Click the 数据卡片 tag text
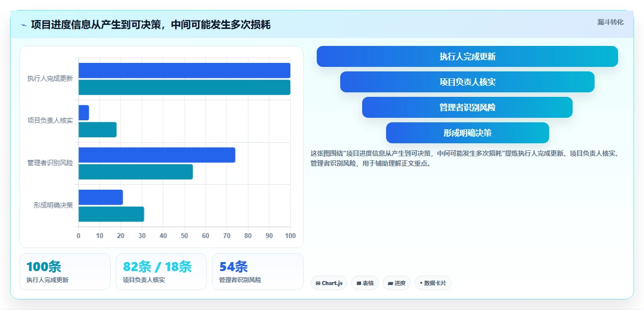This screenshot has height=310, width=644. click(435, 283)
